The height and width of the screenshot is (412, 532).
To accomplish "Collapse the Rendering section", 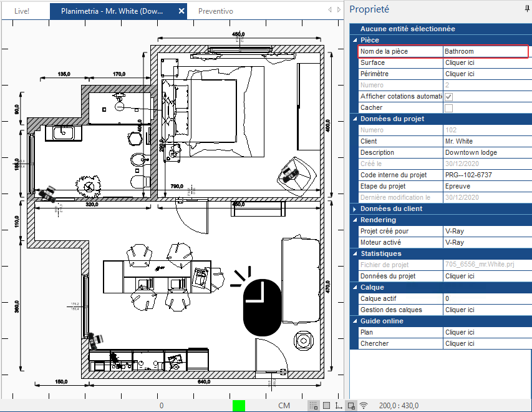I will (355, 220).
